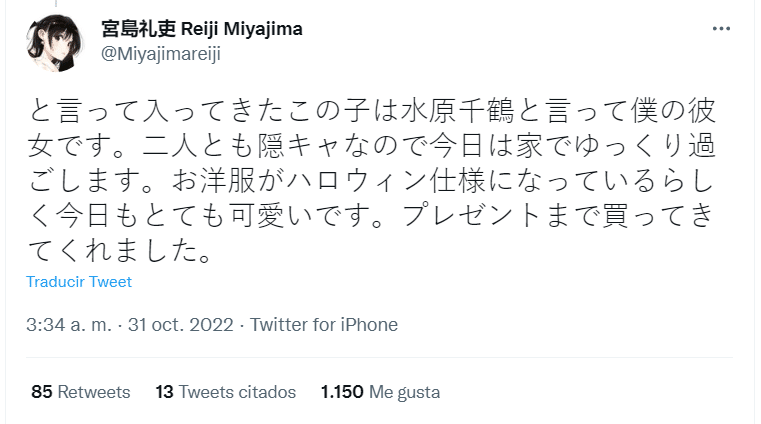This screenshot has width=761, height=424.
Task: View the 85 Retweets list
Action: (81, 392)
